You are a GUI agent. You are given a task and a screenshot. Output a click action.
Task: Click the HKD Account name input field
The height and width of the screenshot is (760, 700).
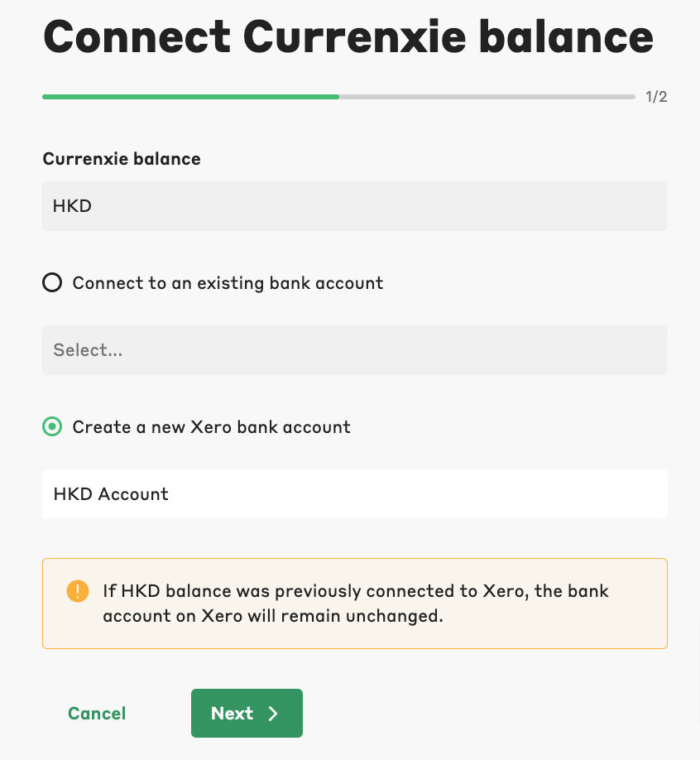coord(354,494)
